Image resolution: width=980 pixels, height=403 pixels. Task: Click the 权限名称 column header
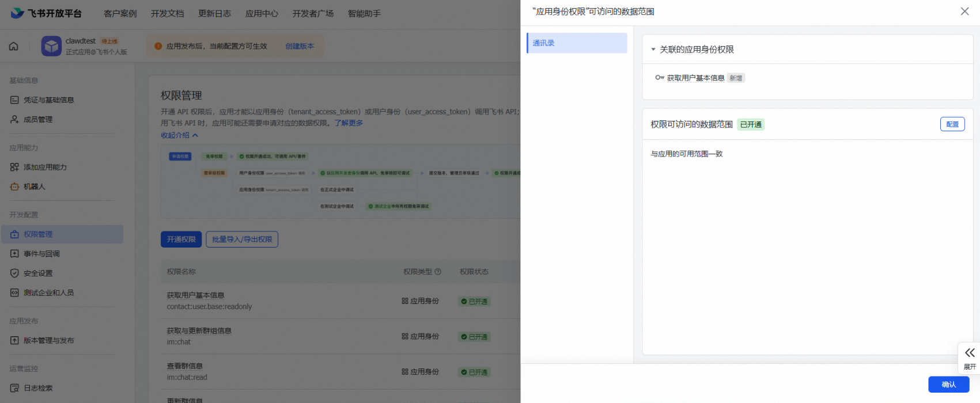click(x=181, y=272)
